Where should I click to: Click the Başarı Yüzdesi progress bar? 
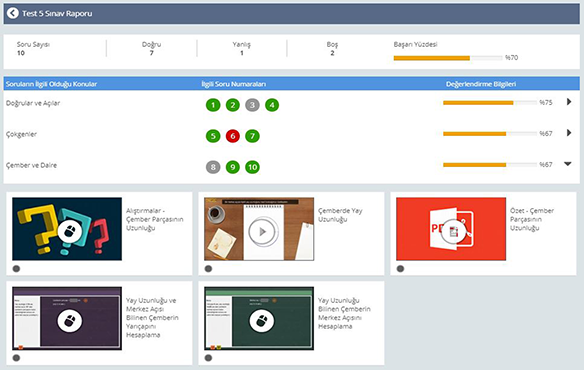click(448, 58)
